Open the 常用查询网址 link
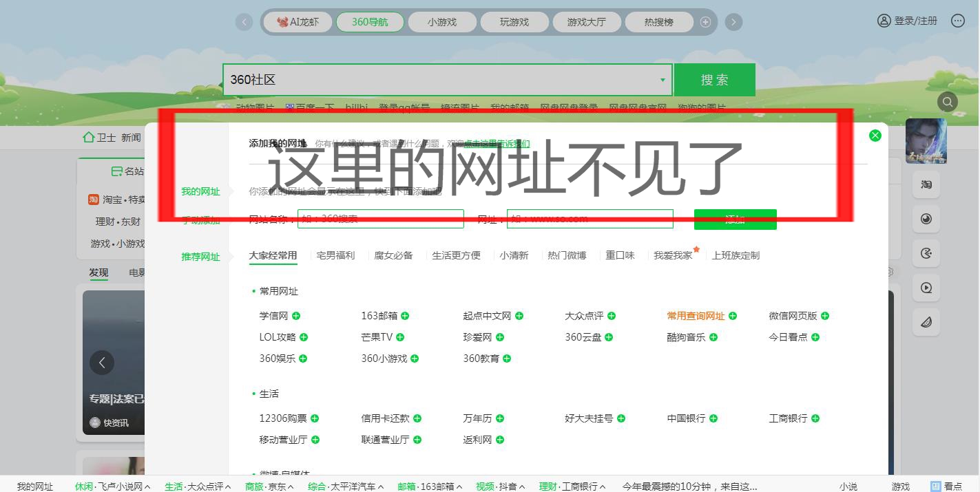This screenshot has width=980, height=492. [696, 316]
